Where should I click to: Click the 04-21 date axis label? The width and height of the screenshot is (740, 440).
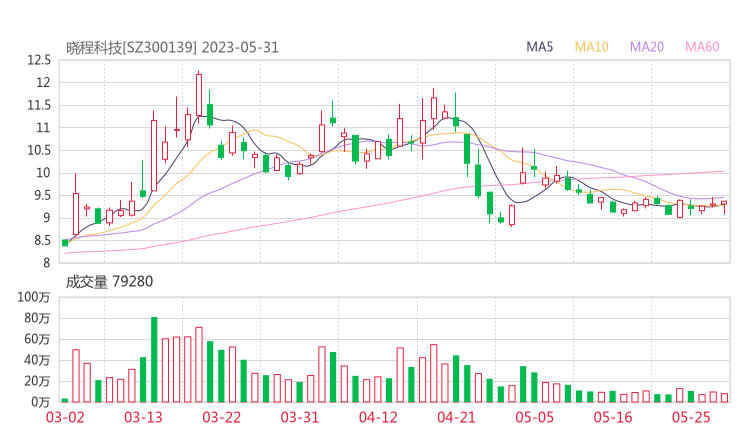tap(456, 417)
